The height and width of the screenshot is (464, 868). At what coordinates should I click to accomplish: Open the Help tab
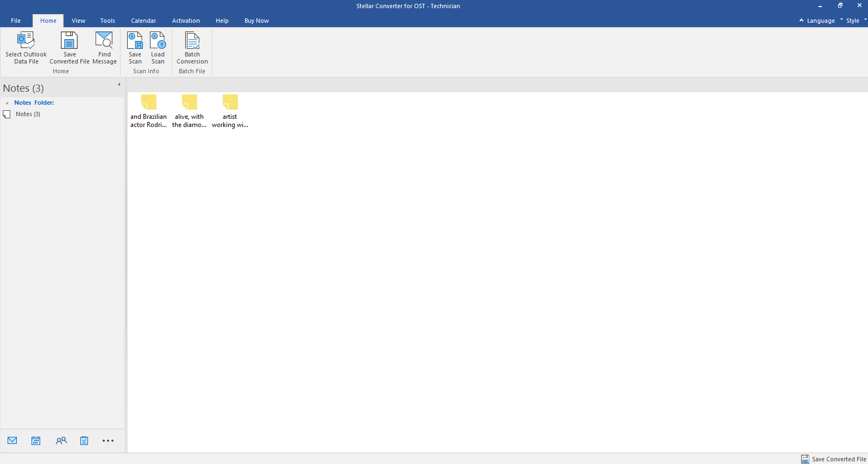pyautogui.click(x=222, y=21)
